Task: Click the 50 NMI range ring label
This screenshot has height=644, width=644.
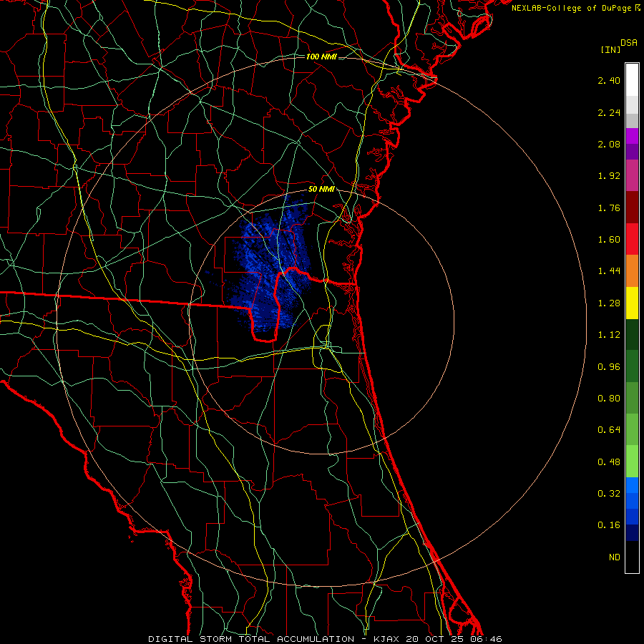Action: coord(321,190)
